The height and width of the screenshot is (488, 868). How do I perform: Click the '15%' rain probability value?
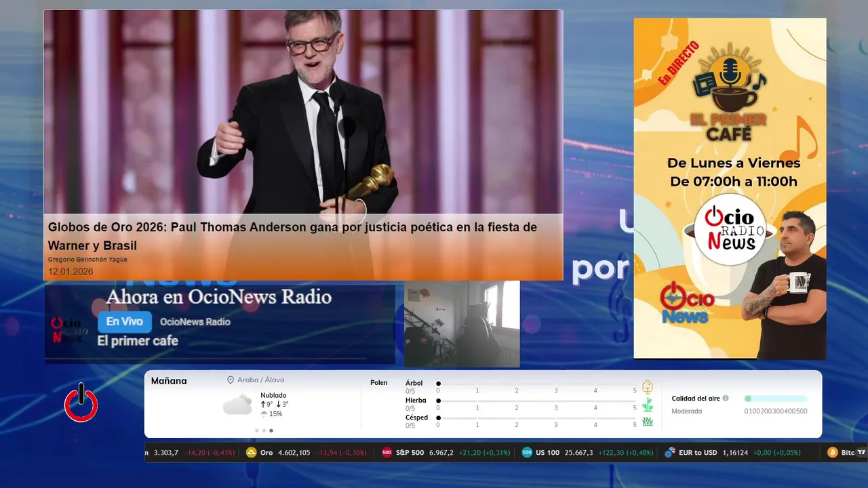(276, 414)
